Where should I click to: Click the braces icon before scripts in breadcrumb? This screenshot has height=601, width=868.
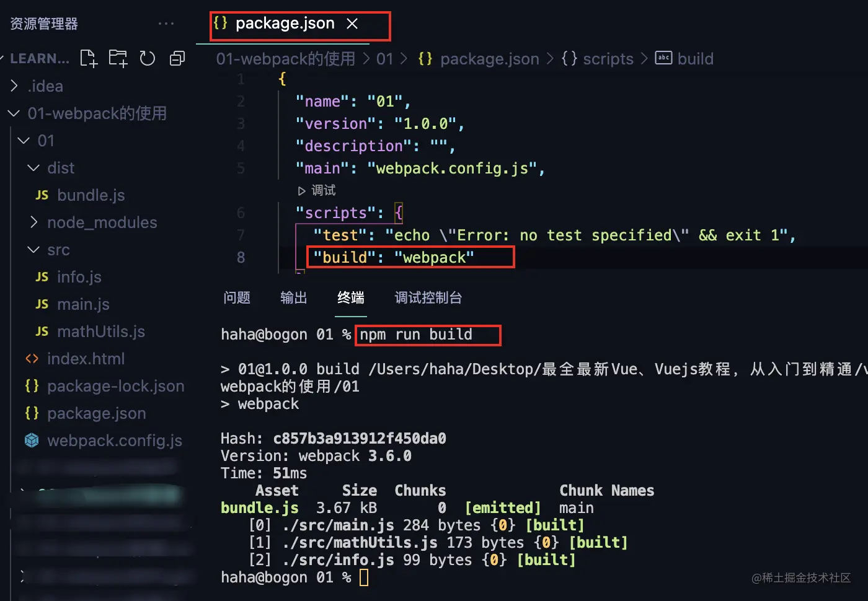point(569,59)
